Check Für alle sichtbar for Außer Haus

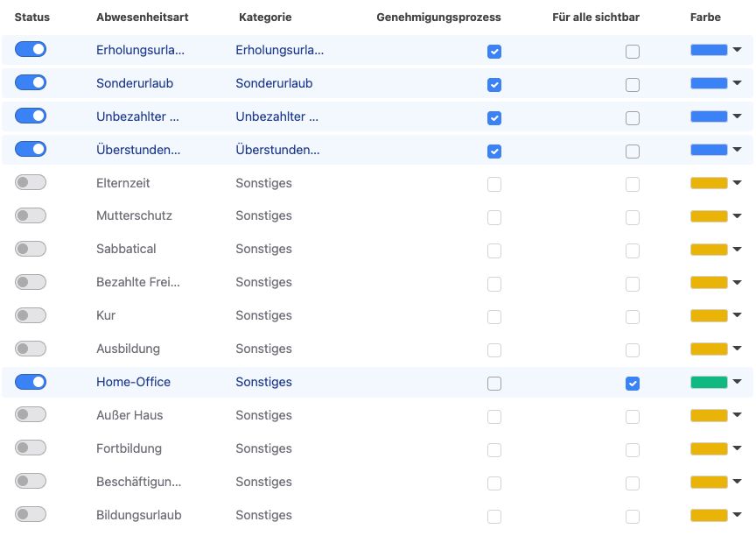633,416
